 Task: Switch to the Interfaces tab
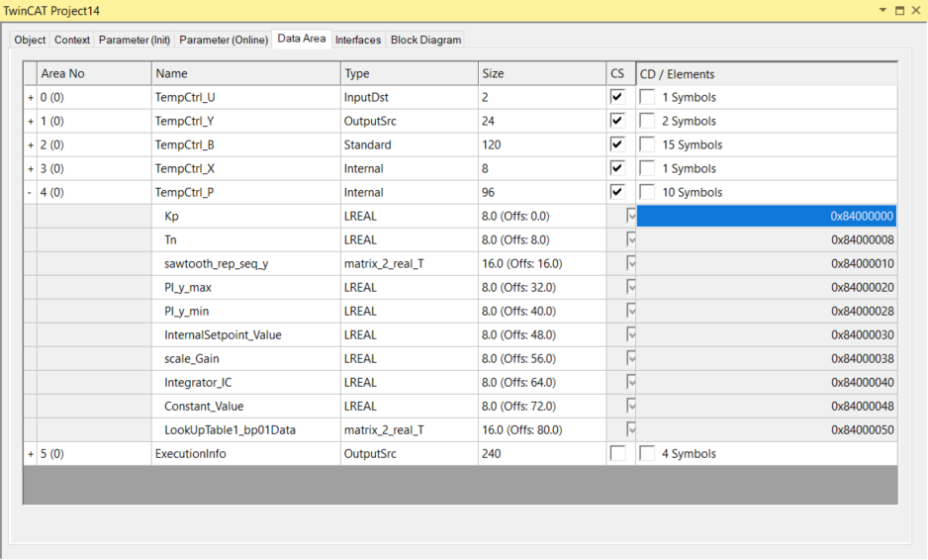[358, 40]
